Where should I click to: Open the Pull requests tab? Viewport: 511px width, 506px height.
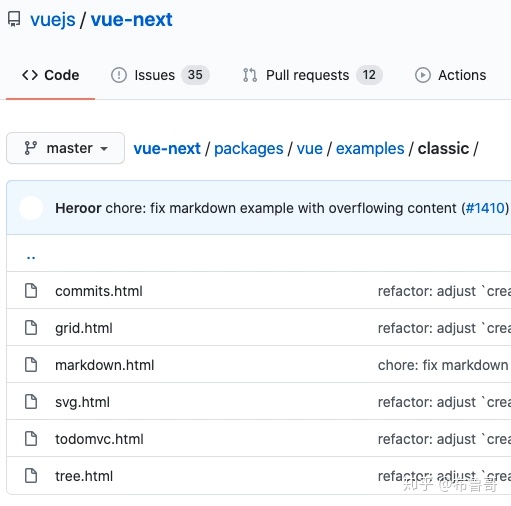312,75
